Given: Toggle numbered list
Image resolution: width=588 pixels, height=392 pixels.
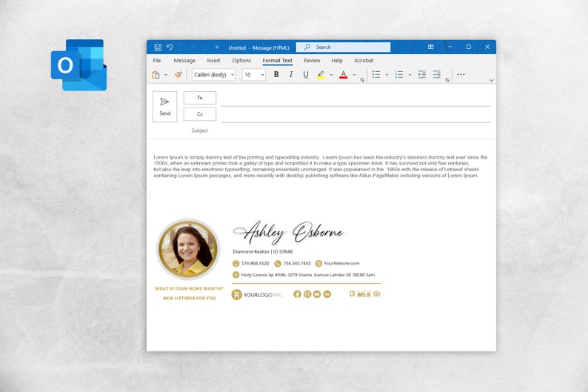Looking at the screenshot, I should [399, 75].
